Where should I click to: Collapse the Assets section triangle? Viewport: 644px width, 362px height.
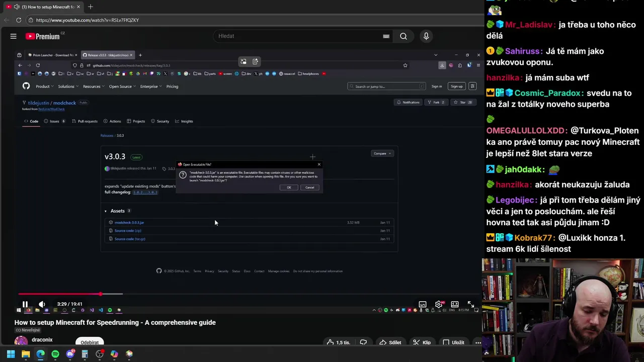click(x=106, y=211)
